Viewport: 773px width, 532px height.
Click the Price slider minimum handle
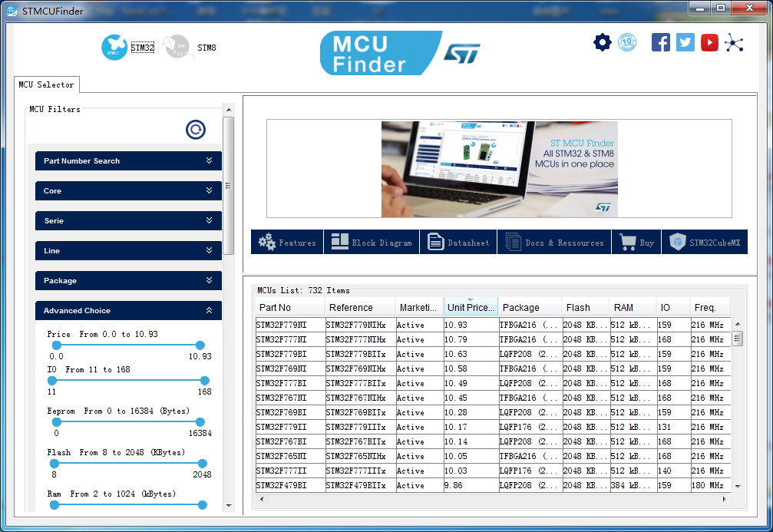[x=57, y=345]
